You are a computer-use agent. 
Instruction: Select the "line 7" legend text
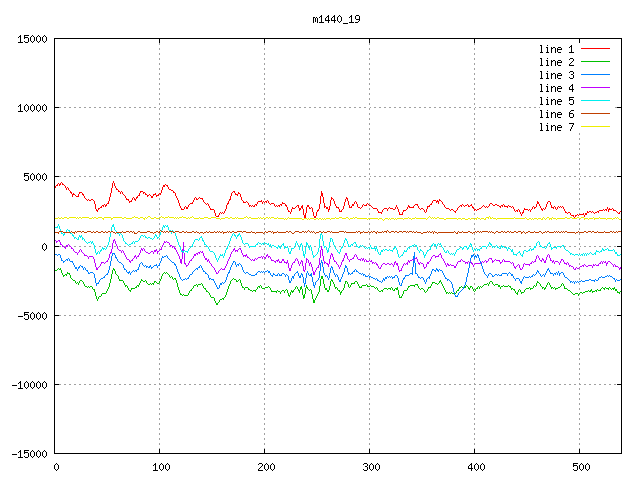click(x=557, y=127)
